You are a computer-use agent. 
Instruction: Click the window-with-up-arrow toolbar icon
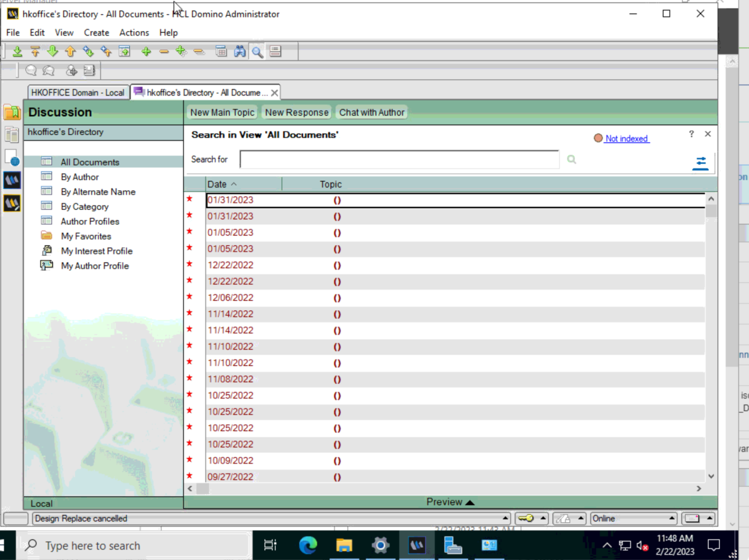(124, 51)
